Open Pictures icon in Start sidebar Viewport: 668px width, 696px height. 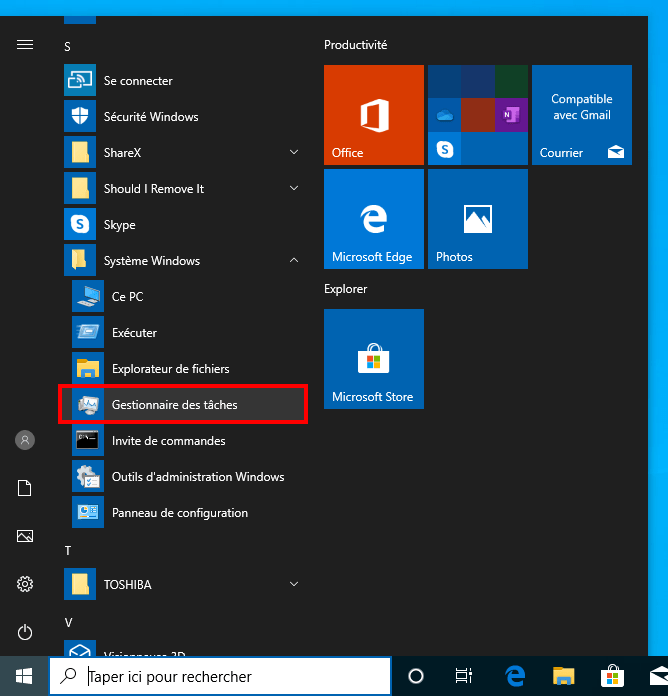25,536
